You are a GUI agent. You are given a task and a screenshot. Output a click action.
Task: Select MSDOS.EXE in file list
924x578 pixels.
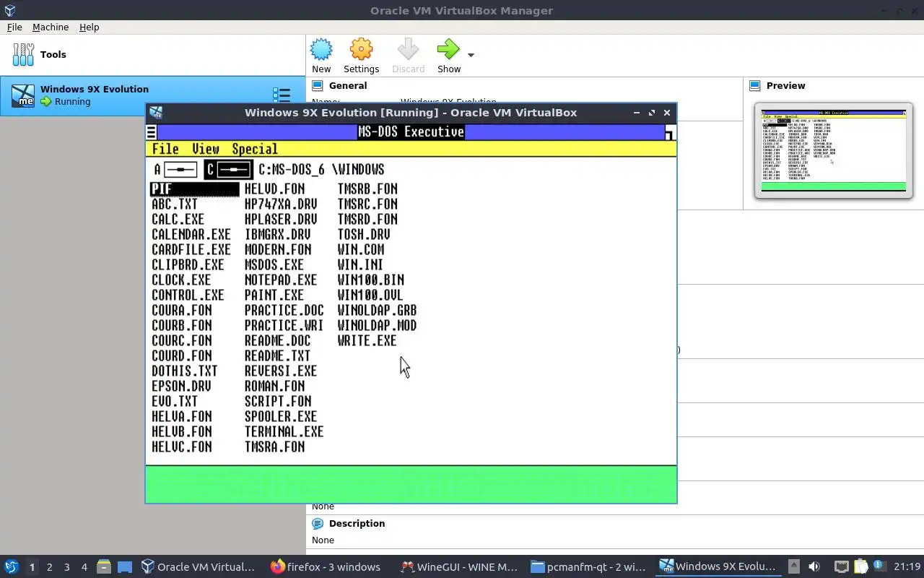[x=274, y=264]
